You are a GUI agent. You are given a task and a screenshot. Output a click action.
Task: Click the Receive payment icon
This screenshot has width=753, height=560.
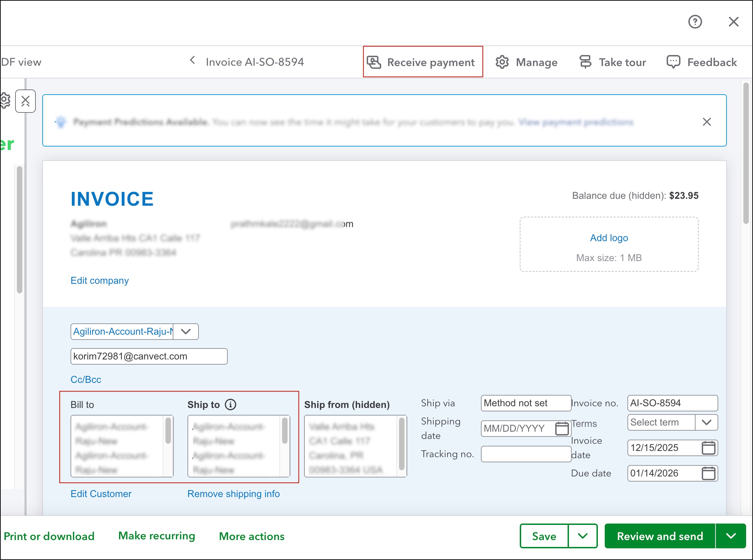[x=374, y=62]
